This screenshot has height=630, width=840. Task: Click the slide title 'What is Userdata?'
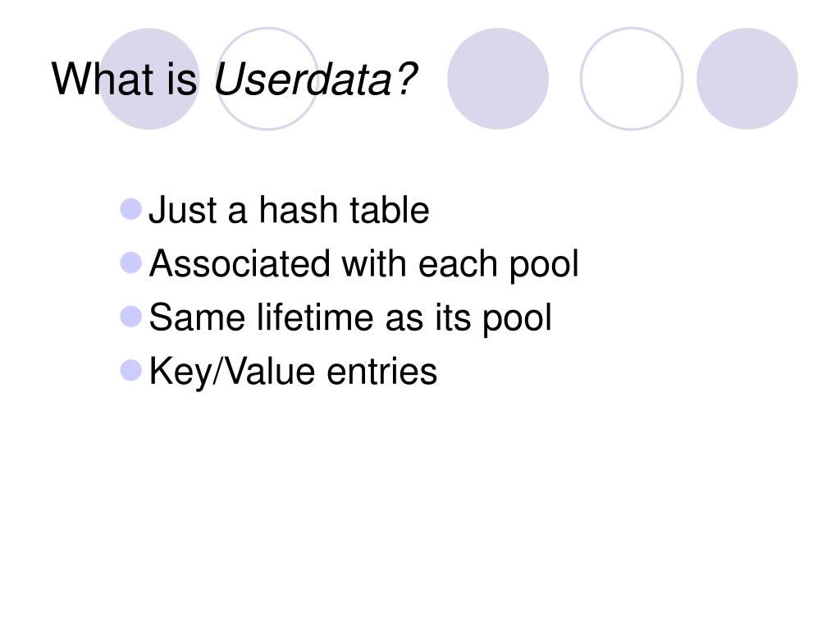[234, 80]
